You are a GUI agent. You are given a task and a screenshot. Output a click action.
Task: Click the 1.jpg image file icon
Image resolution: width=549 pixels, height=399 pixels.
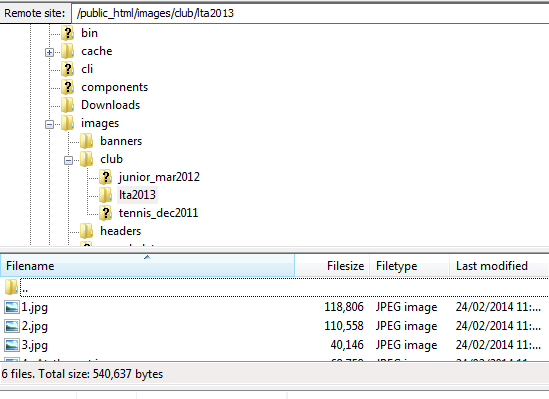click(x=12, y=307)
